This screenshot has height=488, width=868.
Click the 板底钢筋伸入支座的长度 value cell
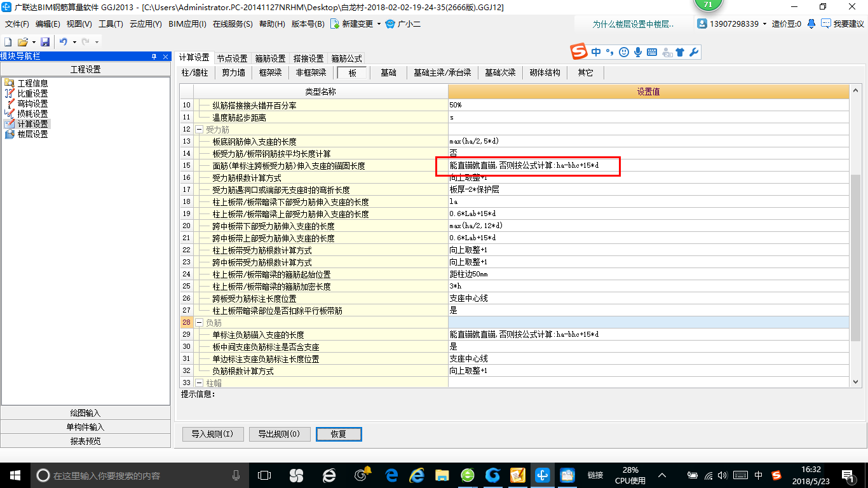pyautogui.click(x=648, y=141)
